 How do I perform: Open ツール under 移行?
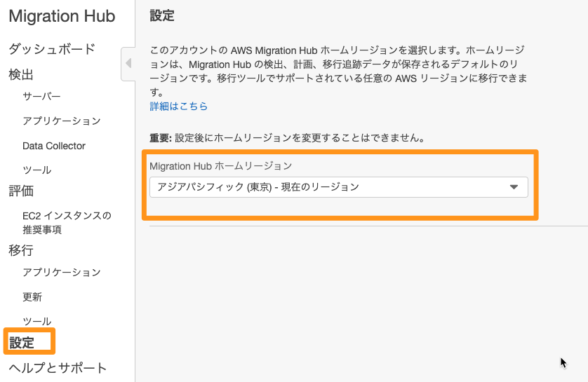[x=36, y=321]
